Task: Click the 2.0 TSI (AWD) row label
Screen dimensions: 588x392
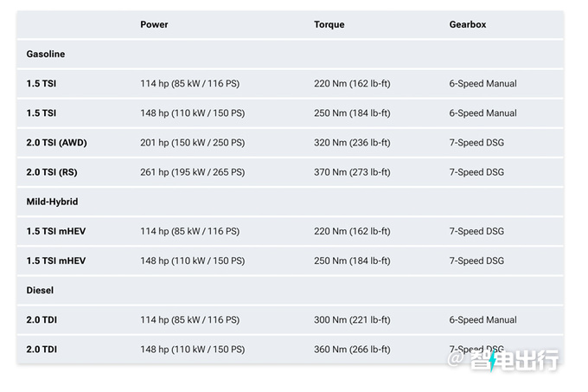Action: coord(56,143)
